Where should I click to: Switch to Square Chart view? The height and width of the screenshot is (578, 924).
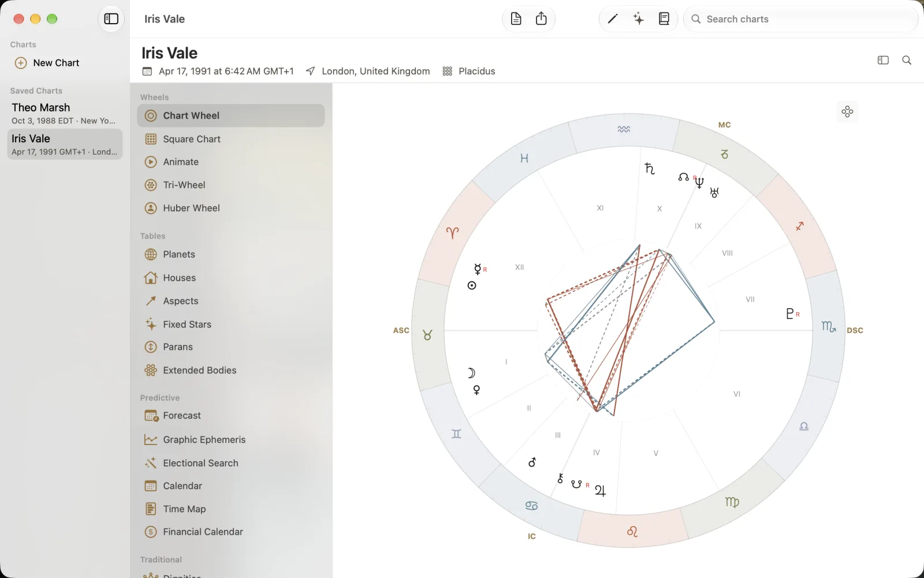pyautogui.click(x=231, y=139)
